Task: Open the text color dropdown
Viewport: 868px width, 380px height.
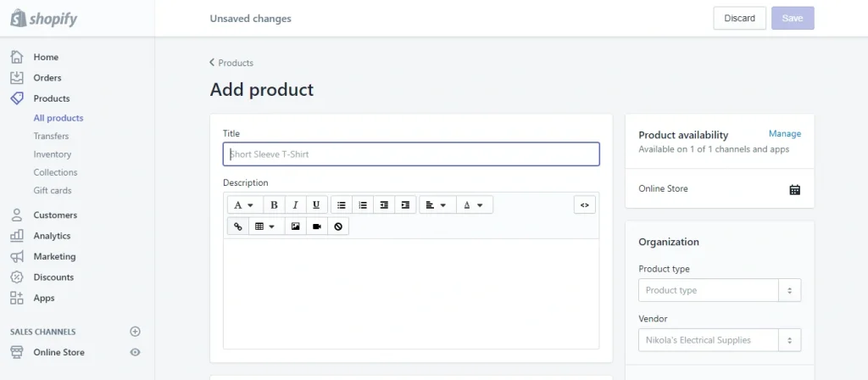Action: (x=473, y=205)
